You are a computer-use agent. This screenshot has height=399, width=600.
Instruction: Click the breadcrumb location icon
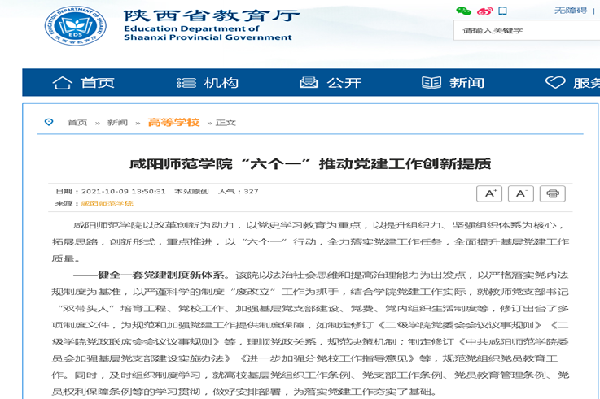click(49, 122)
